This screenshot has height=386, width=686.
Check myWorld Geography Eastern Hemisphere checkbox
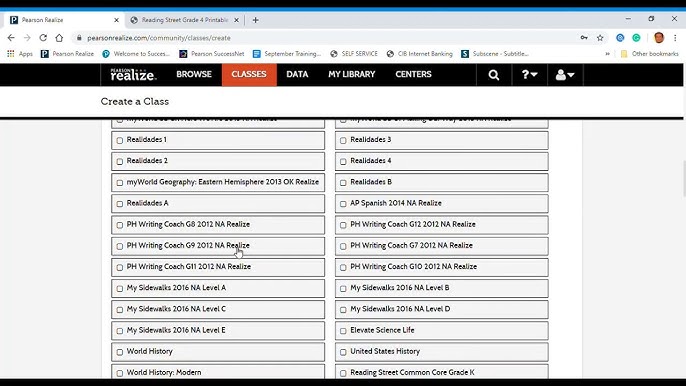pos(120,183)
